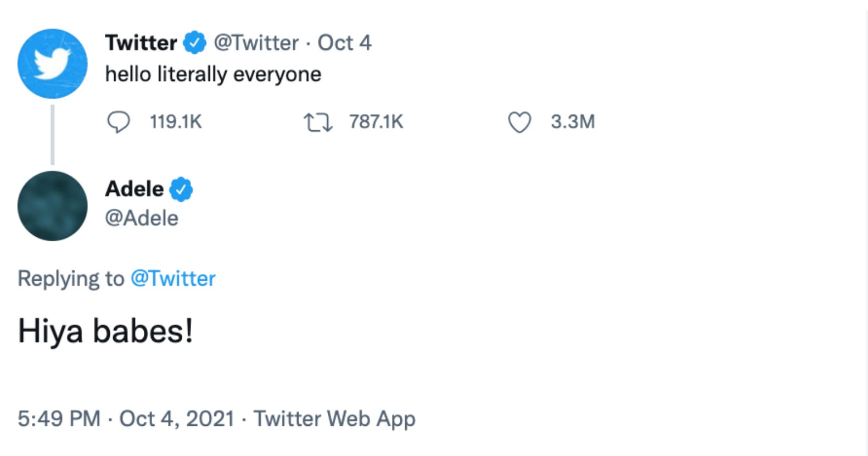The height and width of the screenshot is (456, 868).
Task: Click the bold Twitter display name
Action: [141, 43]
